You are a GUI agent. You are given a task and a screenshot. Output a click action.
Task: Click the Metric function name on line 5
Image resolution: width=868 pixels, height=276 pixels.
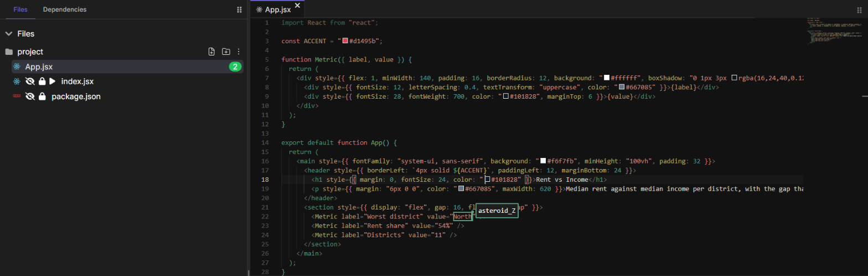click(x=325, y=60)
